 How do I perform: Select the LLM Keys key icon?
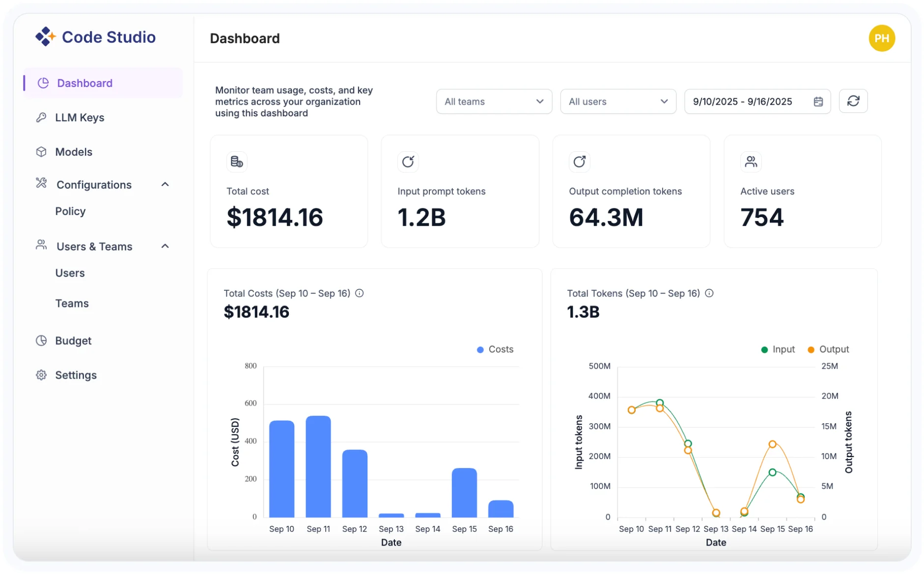pos(42,117)
